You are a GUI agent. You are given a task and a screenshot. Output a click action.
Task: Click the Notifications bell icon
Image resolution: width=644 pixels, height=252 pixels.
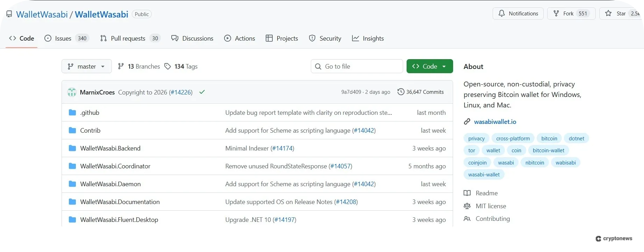(502, 13)
